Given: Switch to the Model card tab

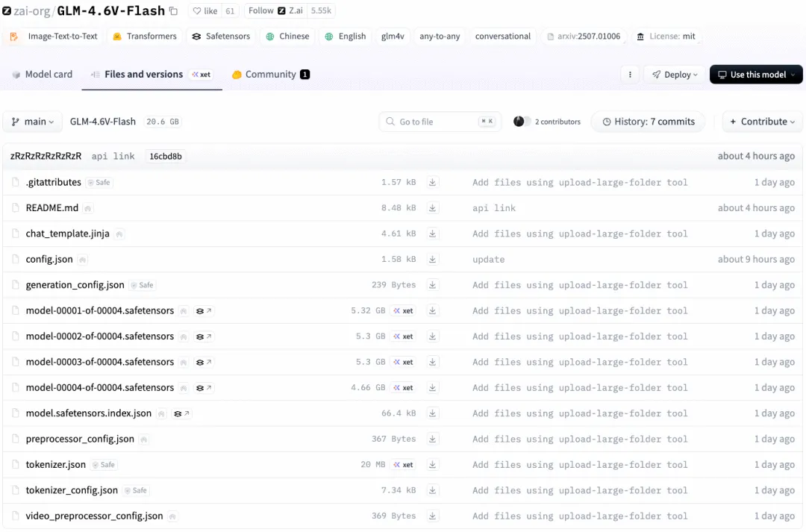Looking at the screenshot, I should click(43, 75).
